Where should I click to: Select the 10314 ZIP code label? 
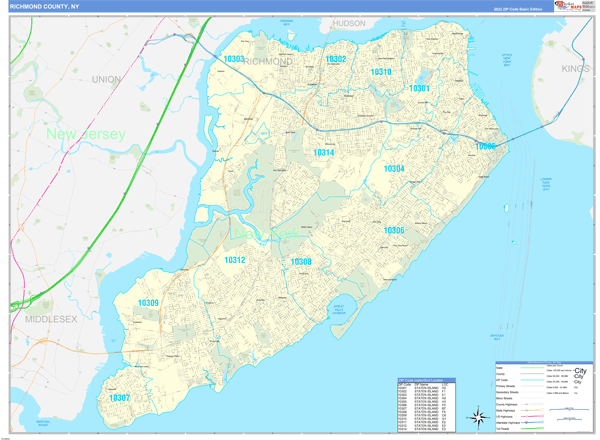(x=323, y=153)
